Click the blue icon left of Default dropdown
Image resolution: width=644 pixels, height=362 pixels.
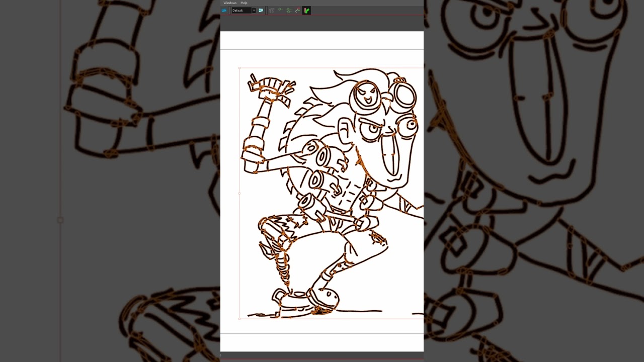(x=224, y=10)
